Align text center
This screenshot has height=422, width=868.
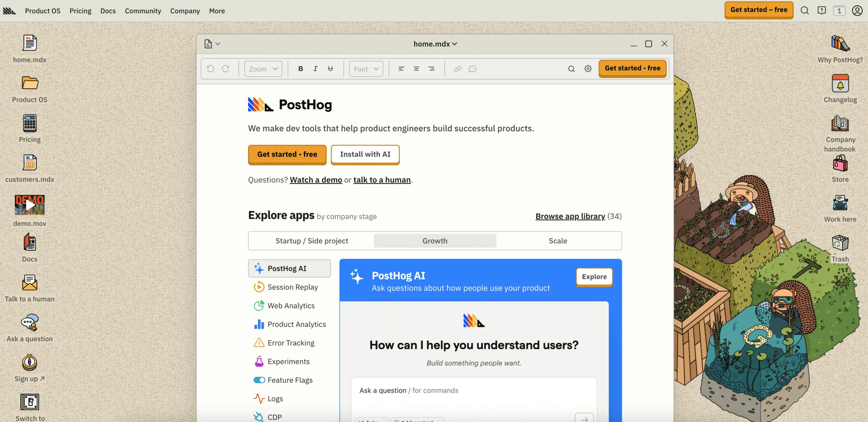pyautogui.click(x=416, y=69)
